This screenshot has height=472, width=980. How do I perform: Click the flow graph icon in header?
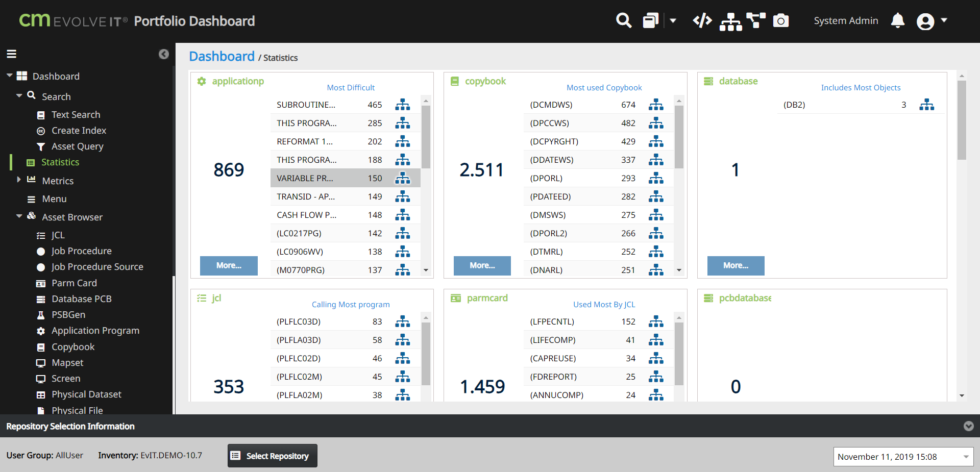(x=756, y=20)
